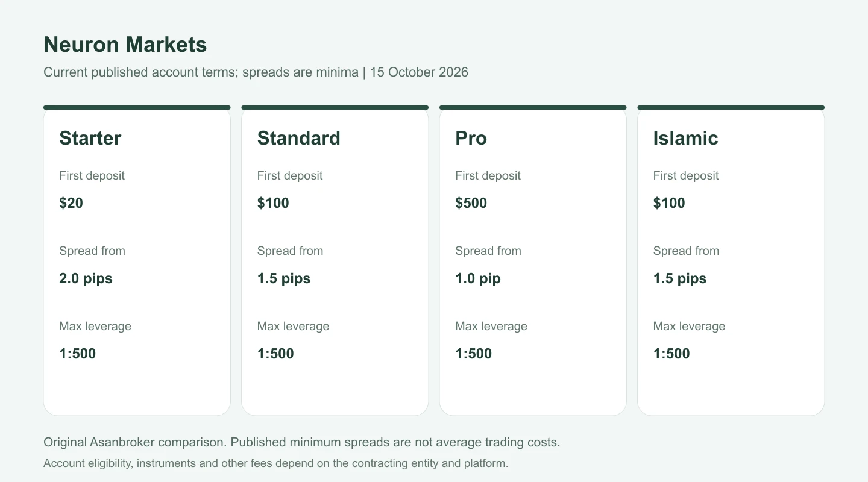Select "Spread from" label in Standard card
This screenshot has width=868, height=482.
(290, 251)
